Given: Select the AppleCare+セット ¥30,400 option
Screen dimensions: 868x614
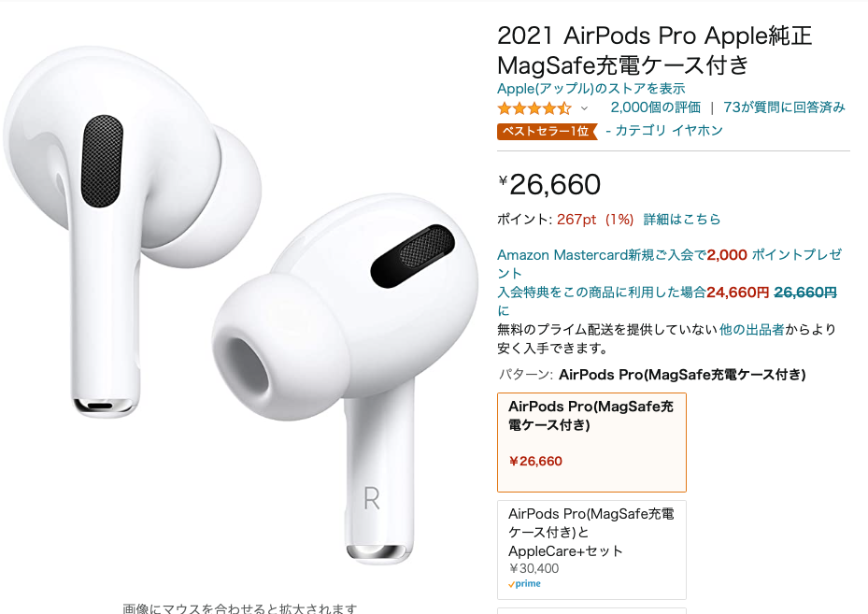Looking at the screenshot, I should tap(591, 550).
